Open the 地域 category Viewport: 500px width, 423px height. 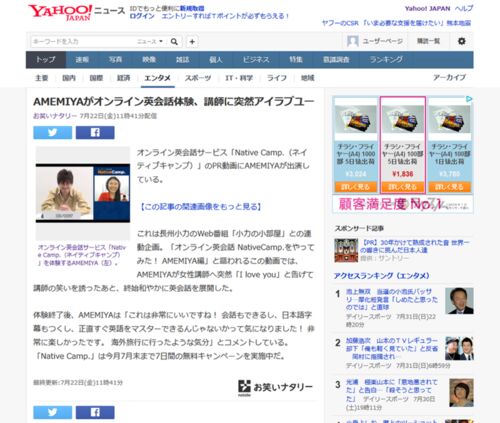click(307, 78)
